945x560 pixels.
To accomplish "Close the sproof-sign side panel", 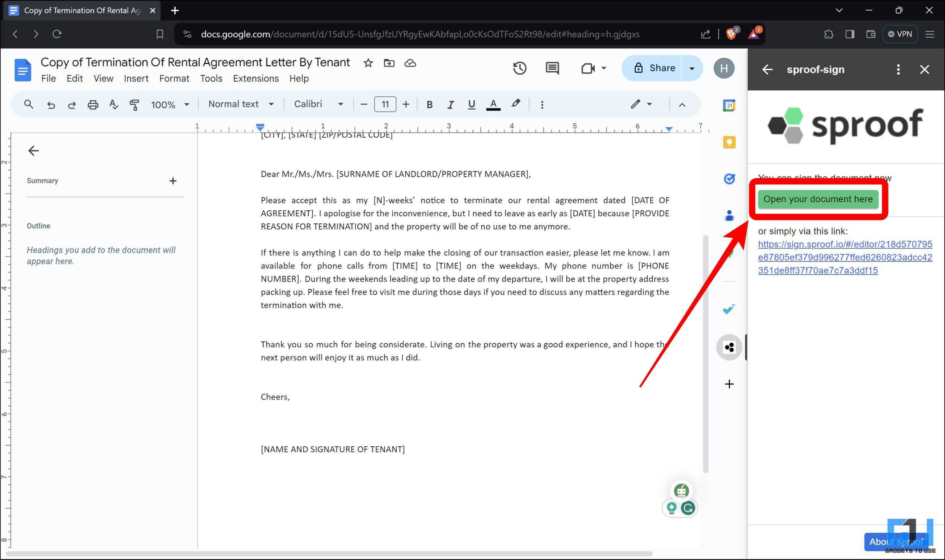I will [x=924, y=69].
